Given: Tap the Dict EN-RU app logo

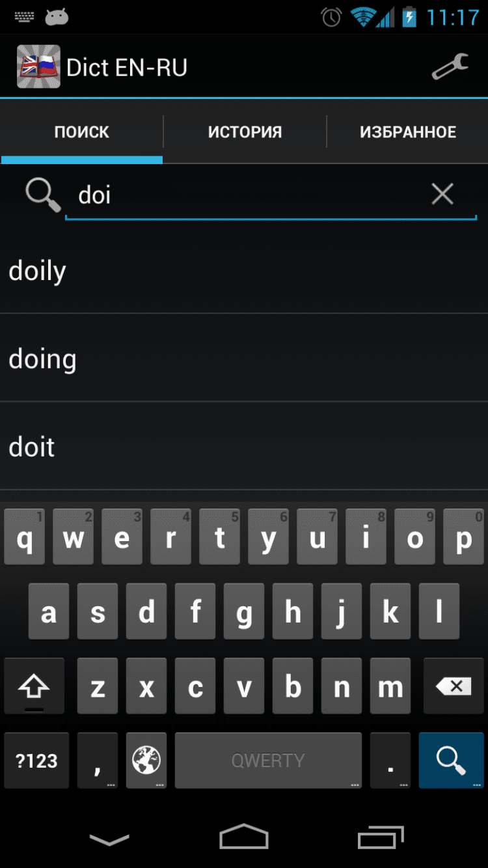Looking at the screenshot, I should click(38, 66).
